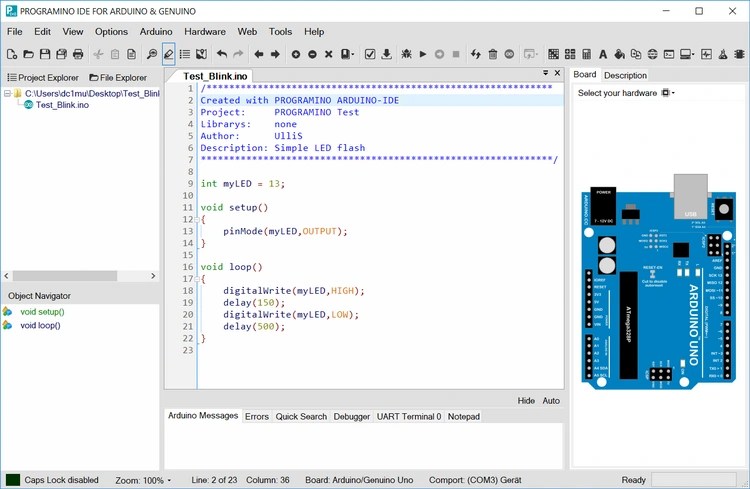The width and height of the screenshot is (750, 489).
Task: Click the Arduino infinity logo icon
Action: (x=509, y=54)
